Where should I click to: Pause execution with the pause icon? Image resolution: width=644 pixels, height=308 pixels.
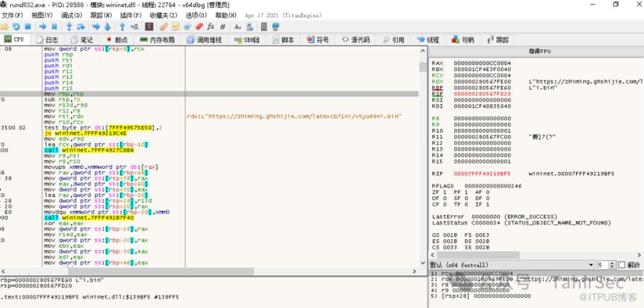click(x=54, y=27)
